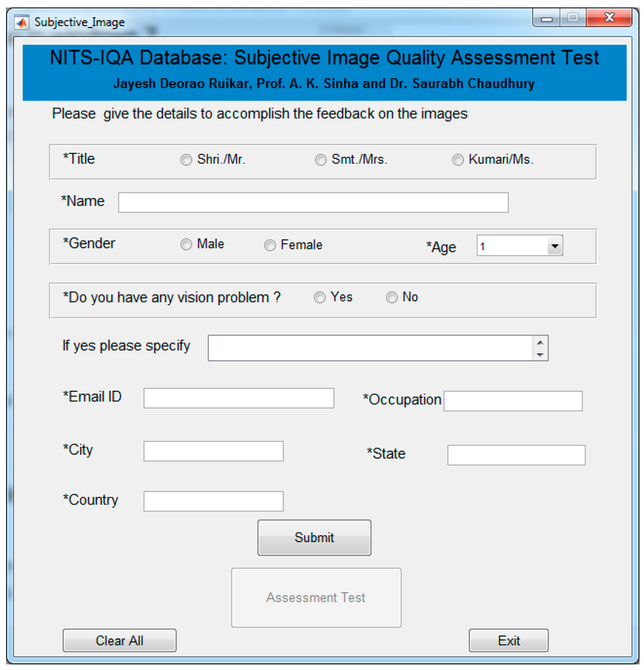The height and width of the screenshot is (670, 644).
Task: Click the Email ID input field
Action: (238, 398)
